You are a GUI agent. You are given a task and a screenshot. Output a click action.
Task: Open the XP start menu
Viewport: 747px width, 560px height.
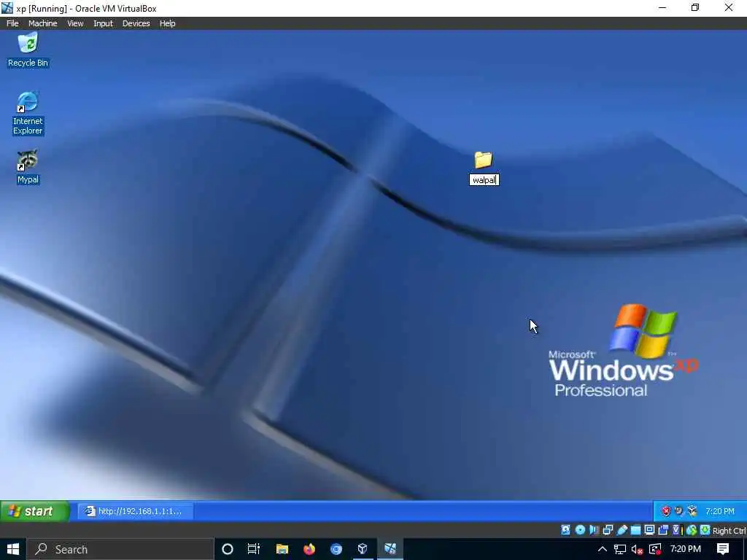[x=35, y=511]
